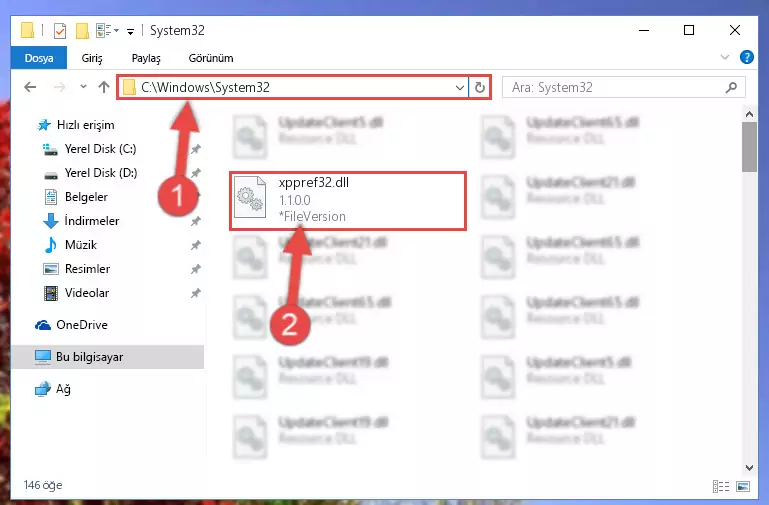Open recent locations dropdown arrow

coord(83,87)
